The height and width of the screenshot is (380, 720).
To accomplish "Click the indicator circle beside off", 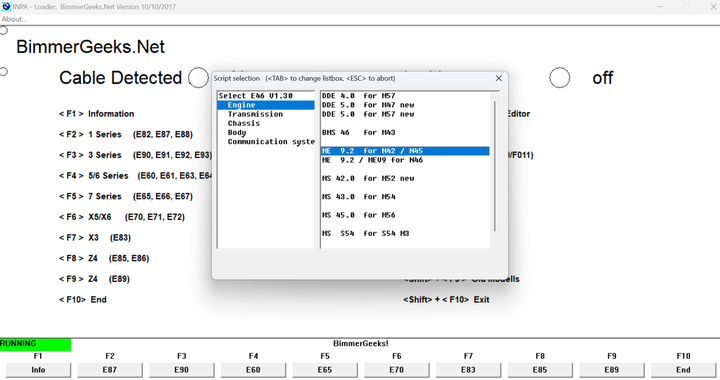I will pos(559,78).
